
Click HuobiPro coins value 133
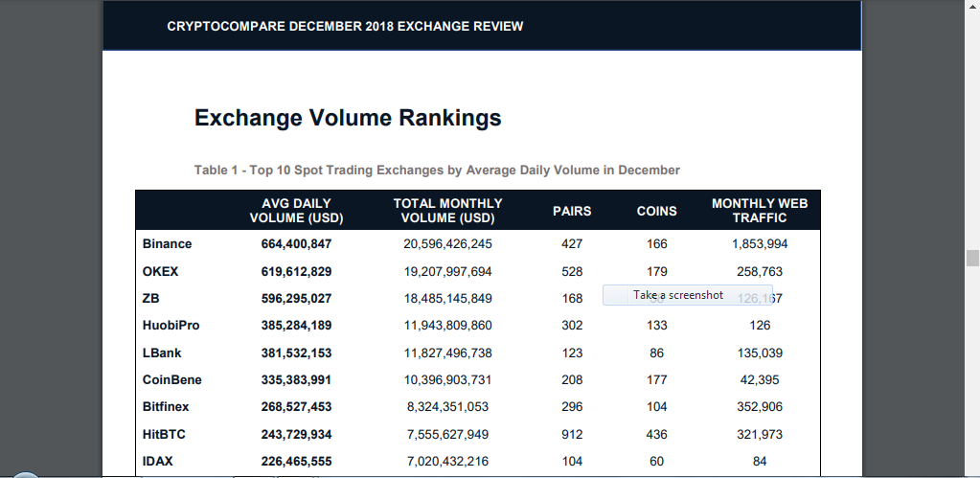657,325
